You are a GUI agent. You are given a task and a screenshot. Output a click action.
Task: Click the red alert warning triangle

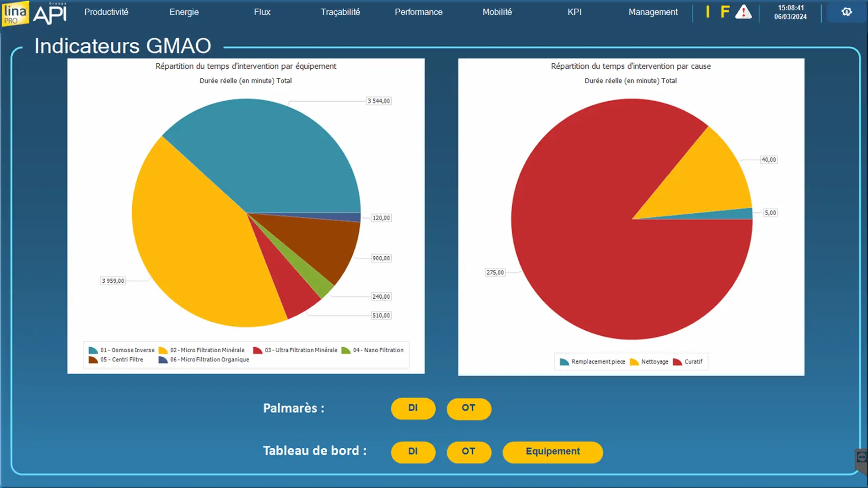pyautogui.click(x=743, y=12)
